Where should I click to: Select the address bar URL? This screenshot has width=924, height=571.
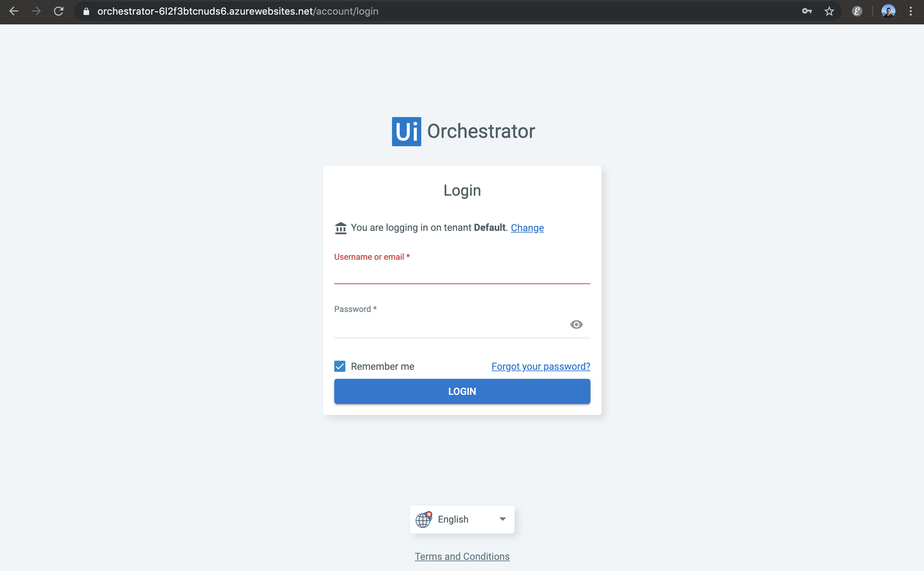[238, 11]
